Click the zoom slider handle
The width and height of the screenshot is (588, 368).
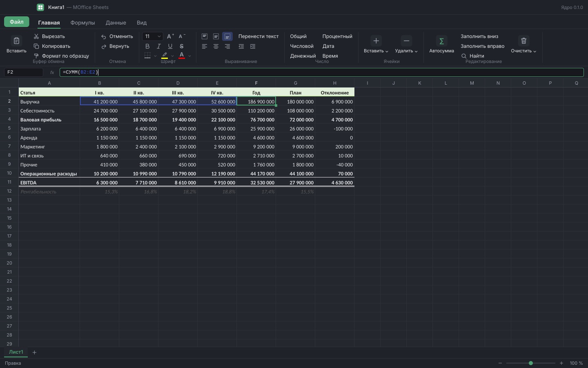[531, 363]
